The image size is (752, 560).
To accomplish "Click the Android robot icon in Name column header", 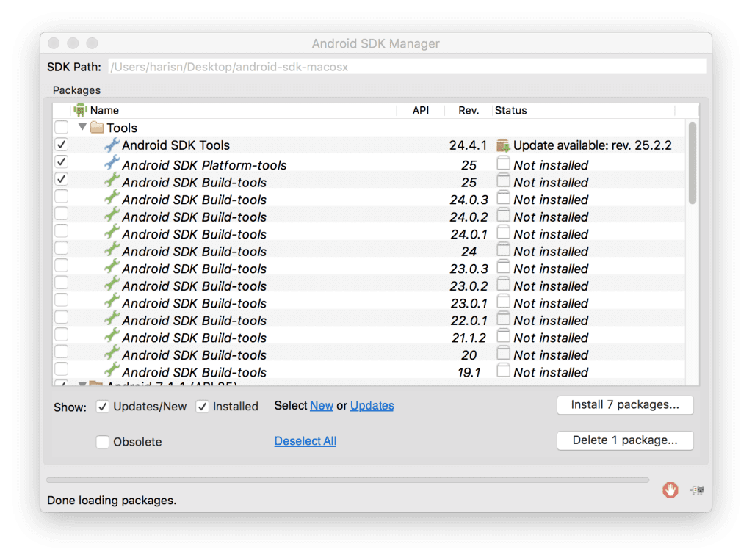I will point(81,110).
